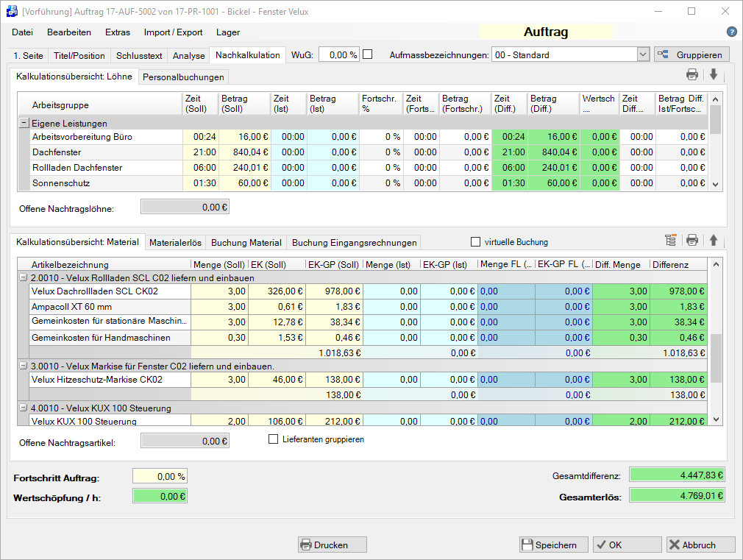This screenshot has height=560, width=743.
Task: Click the Material table scroll-down arrow
Action: (x=716, y=419)
